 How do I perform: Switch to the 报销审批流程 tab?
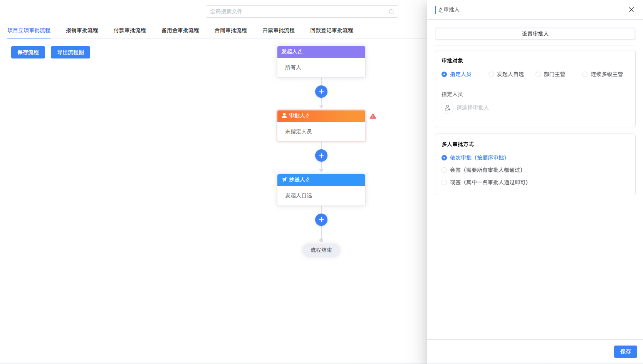tap(82, 30)
